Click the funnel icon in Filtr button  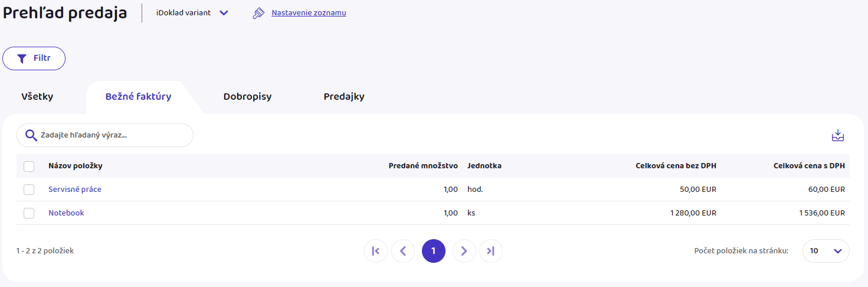[x=22, y=58]
